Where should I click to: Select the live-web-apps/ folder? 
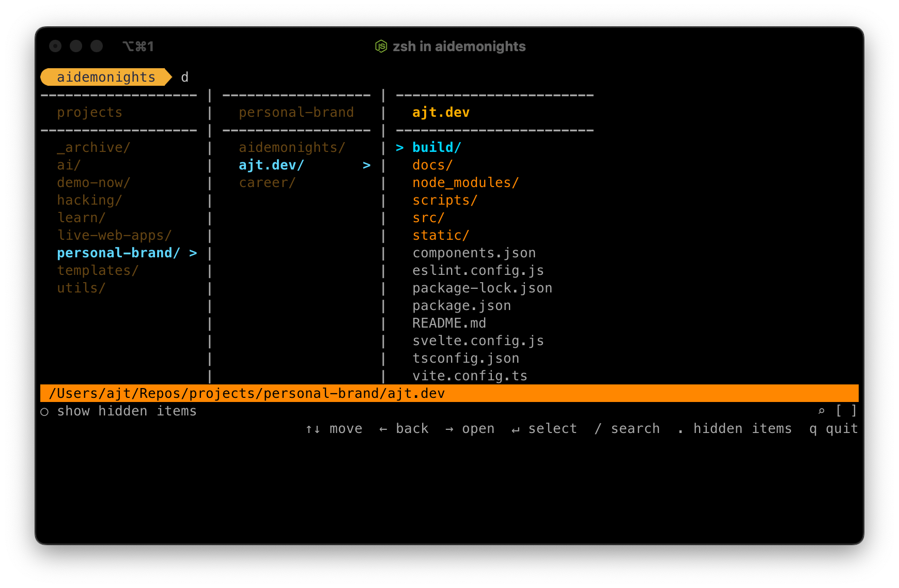114,236
